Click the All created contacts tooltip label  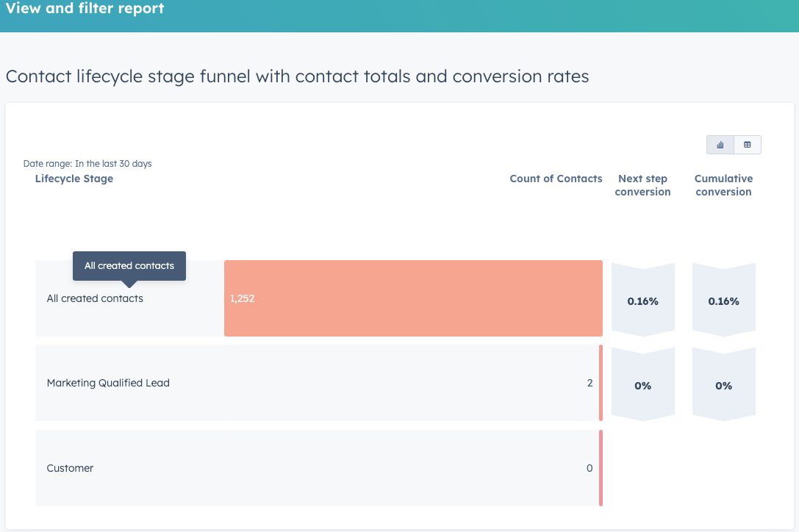[x=129, y=265]
